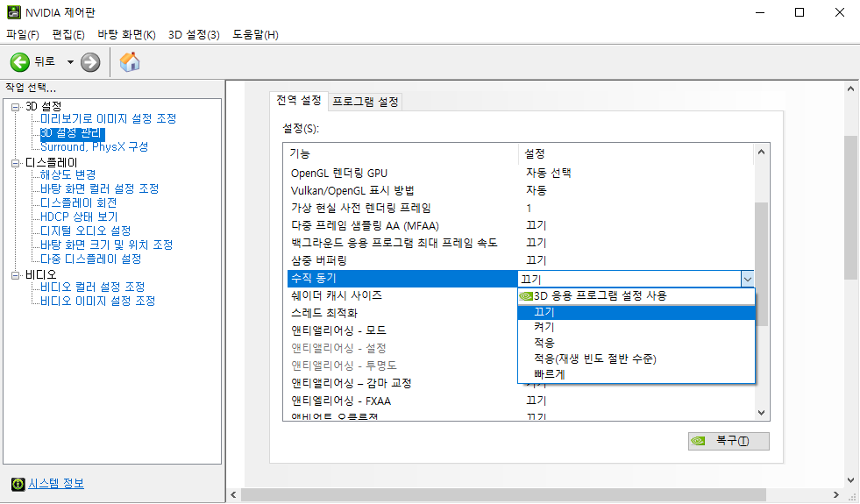
Task: Select the Vulkan/OpenGL 표시 방법 row
Action: tap(521, 190)
